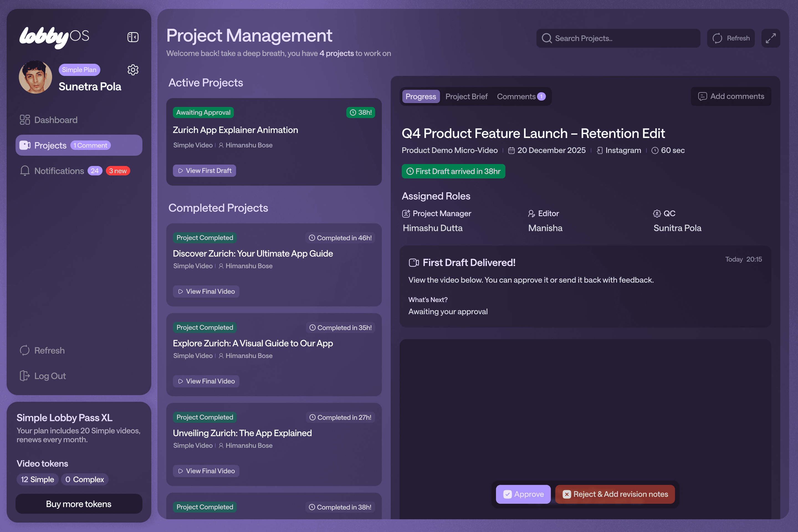Approve the first draft
Viewport: 798px width, 532px height.
pos(523,494)
